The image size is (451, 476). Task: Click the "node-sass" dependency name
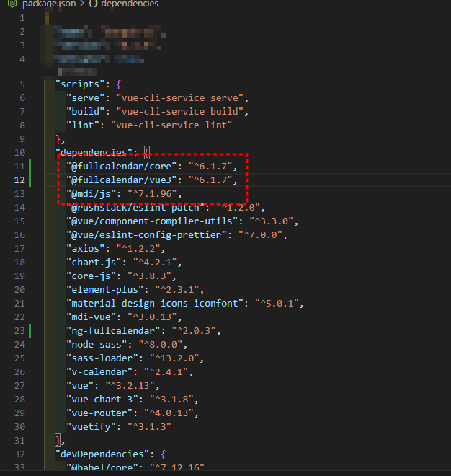pyautogui.click(x=97, y=344)
